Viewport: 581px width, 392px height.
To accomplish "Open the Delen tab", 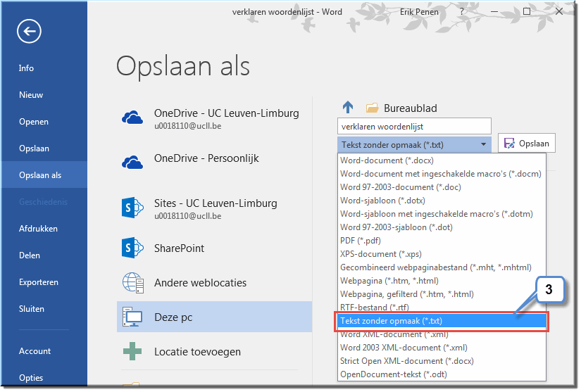I will (30, 255).
